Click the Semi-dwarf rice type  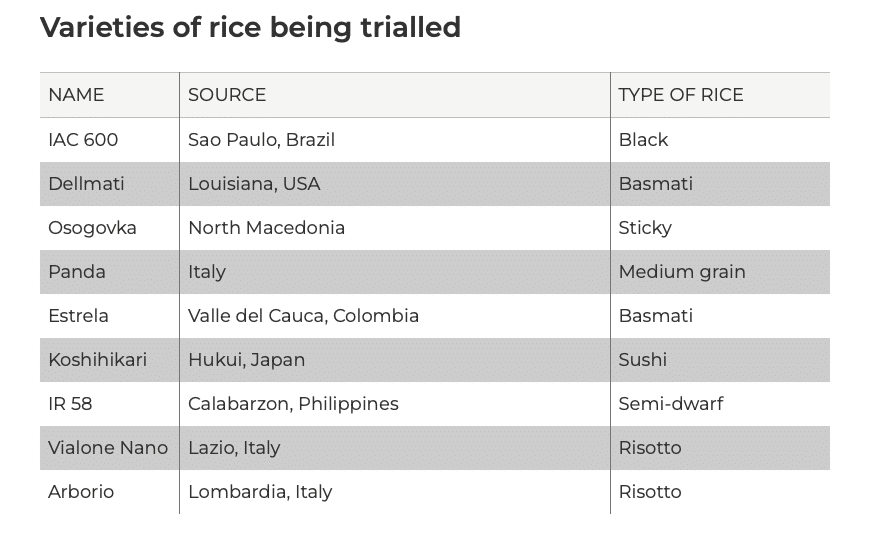(670, 404)
